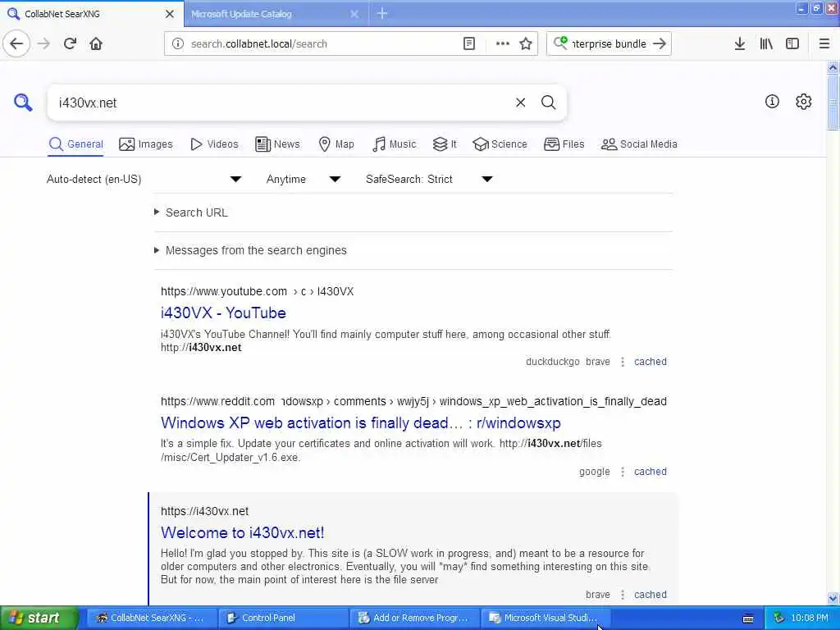840x630 pixels.
Task: Open options for the Reddit result
Action: [623, 472]
